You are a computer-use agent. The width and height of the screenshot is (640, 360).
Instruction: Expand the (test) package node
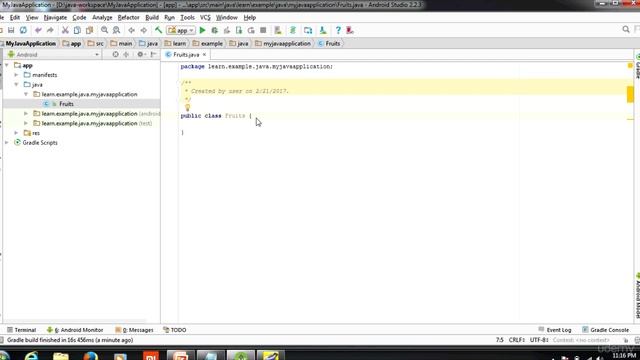tap(26, 123)
